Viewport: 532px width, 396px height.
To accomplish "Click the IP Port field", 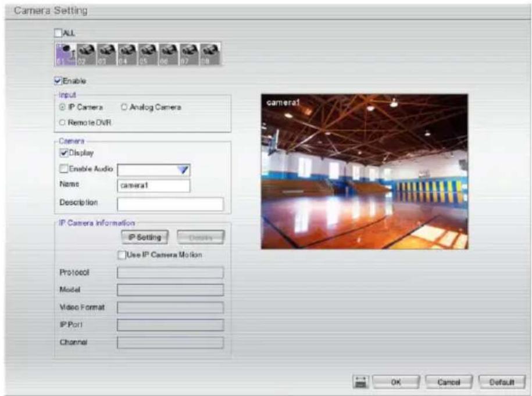I will pos(170,324).
